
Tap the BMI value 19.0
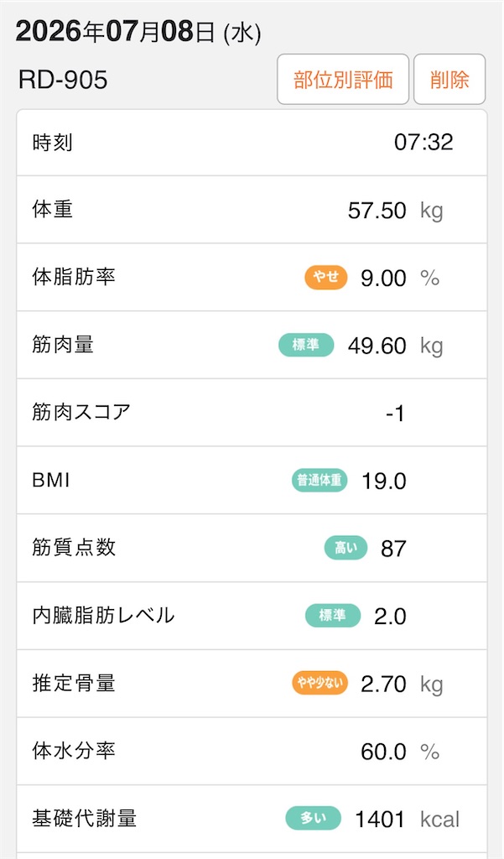click(x=384, y=481)
